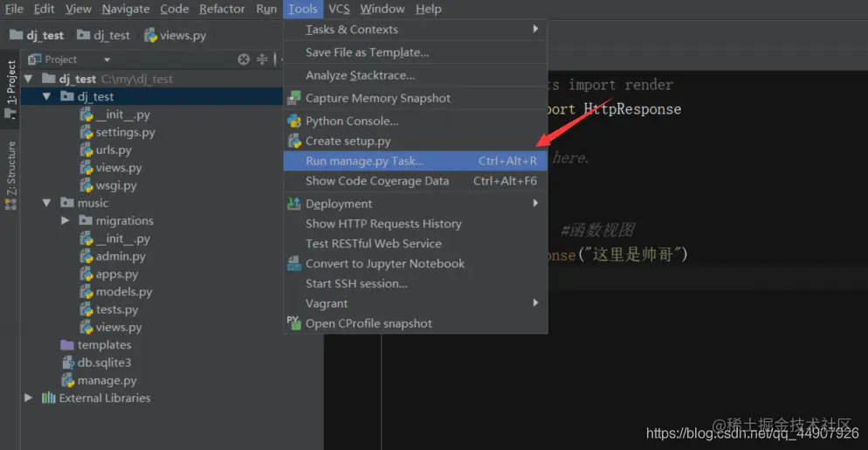Screen dimensions: 868x450
Task: Select Start SSH session entry
Action: point(415,283)
